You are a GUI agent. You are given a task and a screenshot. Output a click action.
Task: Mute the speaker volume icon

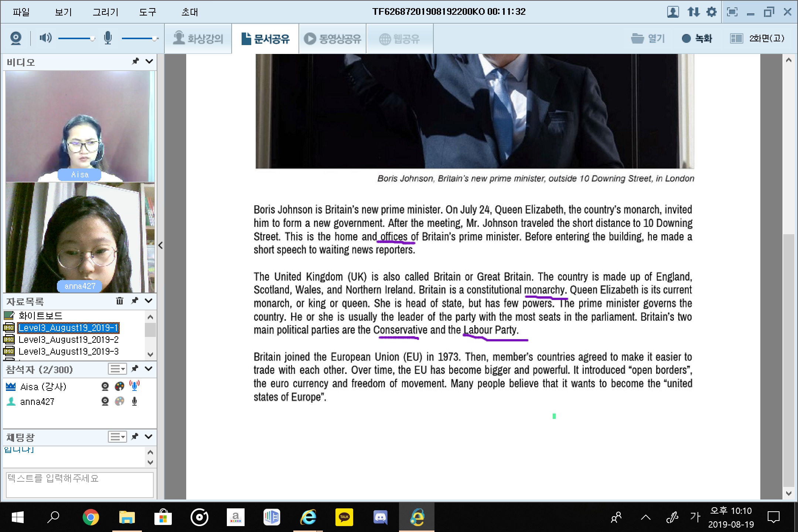coord(45,38)
